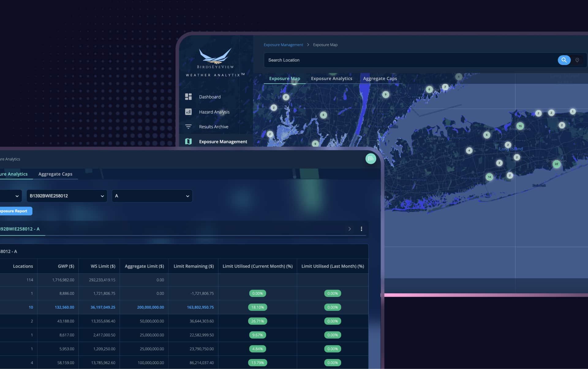Open the three-dot options menu
The image size is (588, 369).
click(x=361, y=229)
